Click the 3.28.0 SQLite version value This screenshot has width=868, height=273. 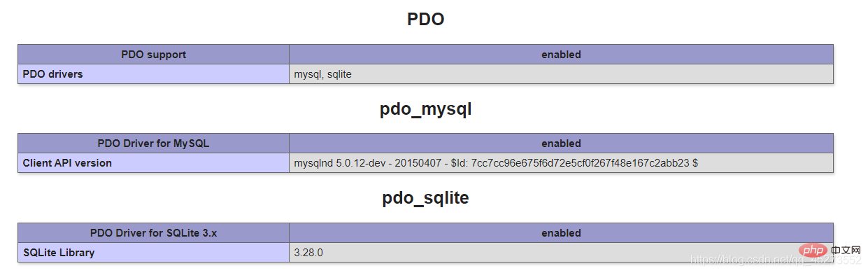click(x=308, y=252)
